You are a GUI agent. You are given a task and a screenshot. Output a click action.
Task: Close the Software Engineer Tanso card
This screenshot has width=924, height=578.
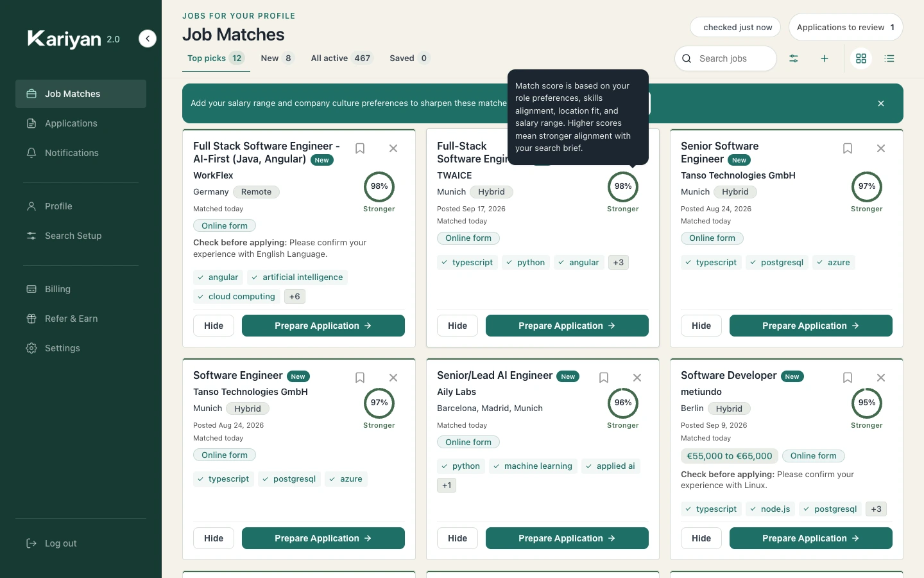[x=393, y=378]
